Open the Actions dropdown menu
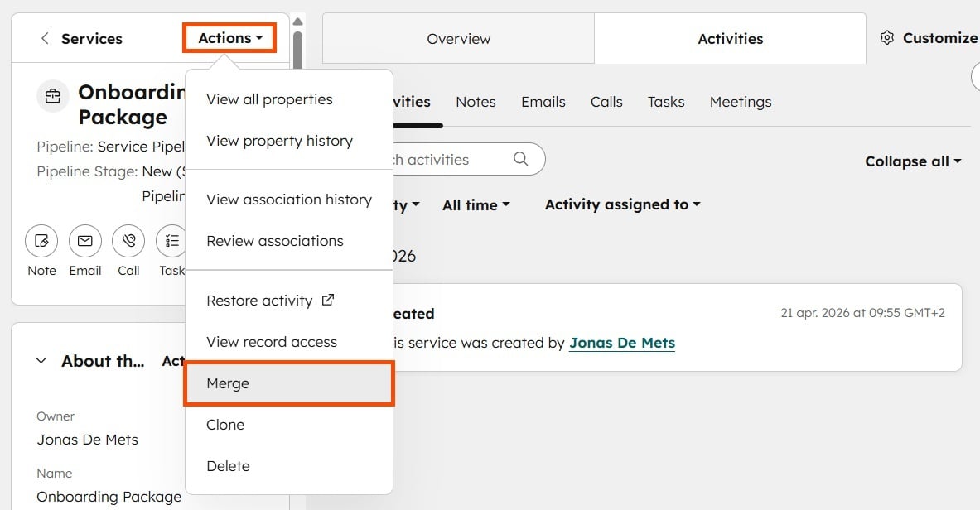 [x=229, y=37]
